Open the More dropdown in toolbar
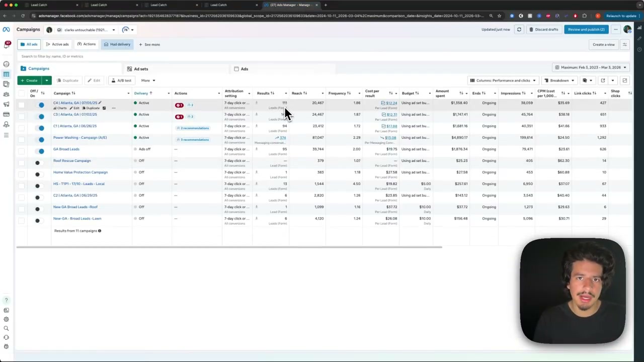 tap(147, 80)
